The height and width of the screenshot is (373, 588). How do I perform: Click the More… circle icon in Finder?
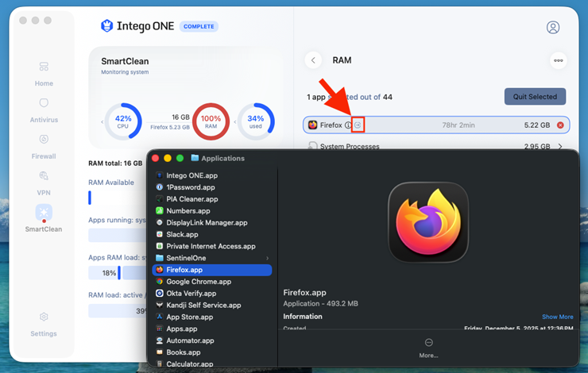pos(428,342)
